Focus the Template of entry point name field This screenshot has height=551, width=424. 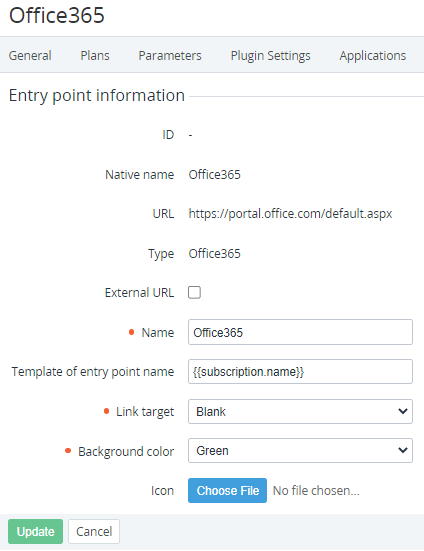300,371
